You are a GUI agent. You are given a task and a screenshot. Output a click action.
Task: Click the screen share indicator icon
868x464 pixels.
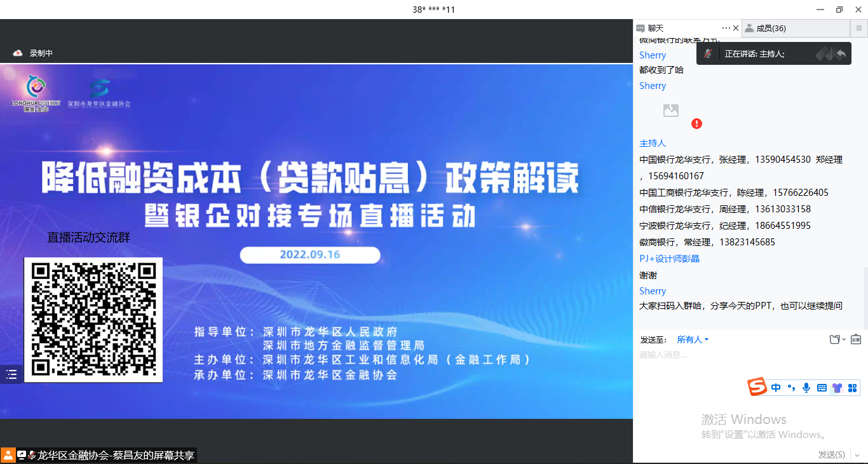[22, 455]
